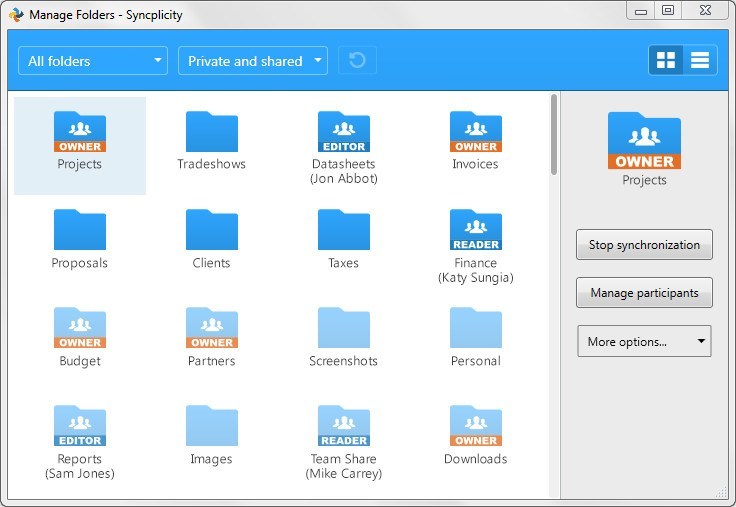Click the "Downloads" folder name text
The width and height of the screenshot is (736, 507).
click(x=475, y=459)
